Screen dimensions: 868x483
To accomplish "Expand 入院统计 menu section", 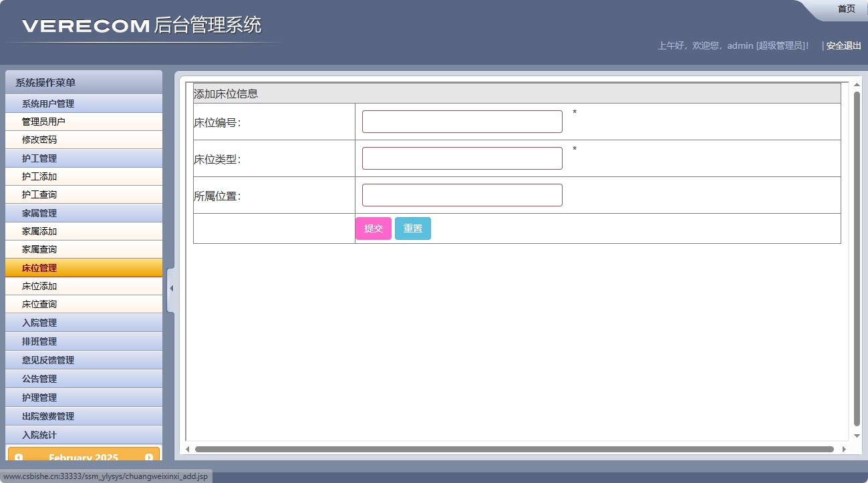I will [x=84, y=435].
